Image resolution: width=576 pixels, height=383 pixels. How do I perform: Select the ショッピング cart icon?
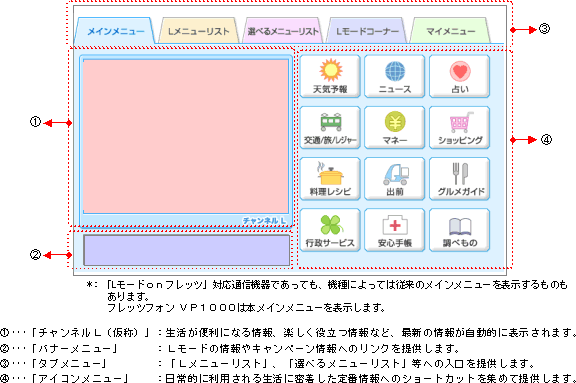460,127
